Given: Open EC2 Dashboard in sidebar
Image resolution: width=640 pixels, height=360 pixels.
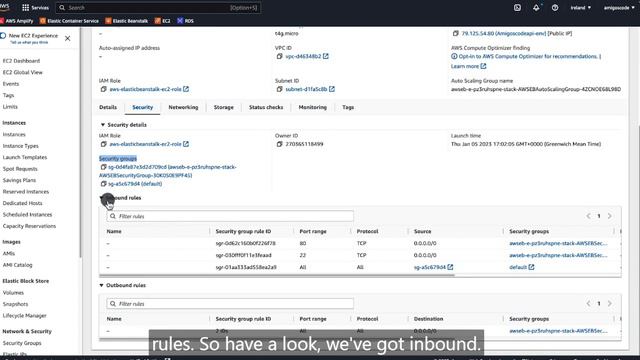Looking at the screenshot, I should [x=21, y=61].
